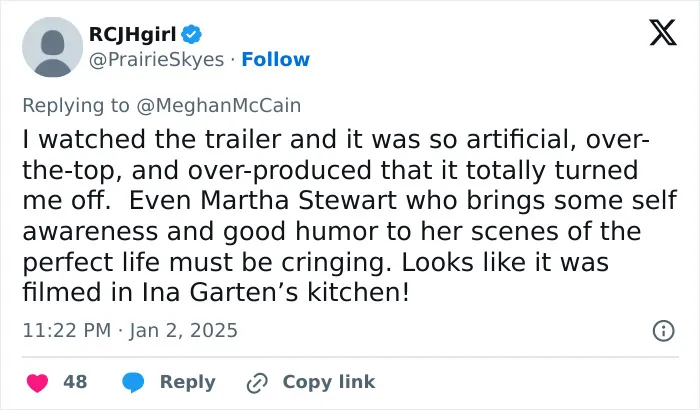Screen dimensions: 700x410
Task: Click the 'Ina Garten's kitchen!' closing line
Action: point(275,293)
